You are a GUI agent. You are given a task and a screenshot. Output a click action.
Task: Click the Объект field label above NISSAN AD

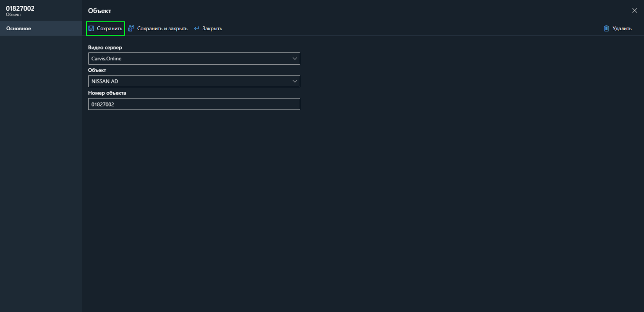click(97, 70)
